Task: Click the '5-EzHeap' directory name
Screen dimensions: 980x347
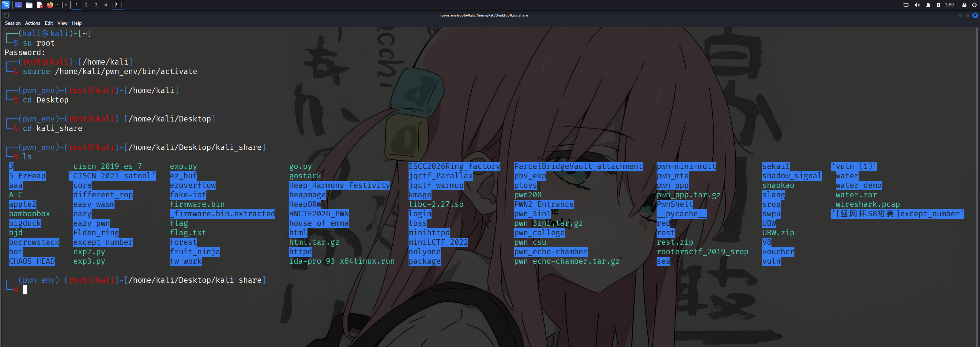Action: click(27, 176)
